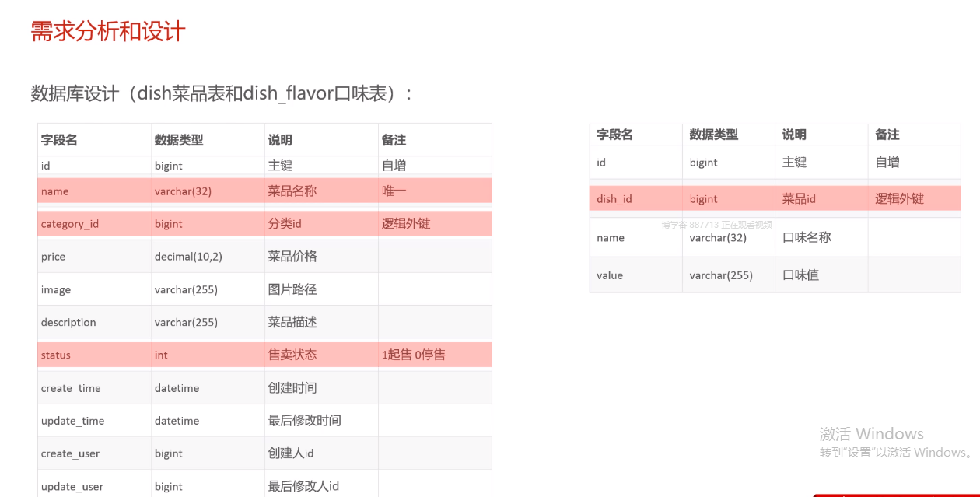The height and width of the screenshot is (497, 980).
Task: Select the 最后修改时间 description cell
Action: [305, 421]
